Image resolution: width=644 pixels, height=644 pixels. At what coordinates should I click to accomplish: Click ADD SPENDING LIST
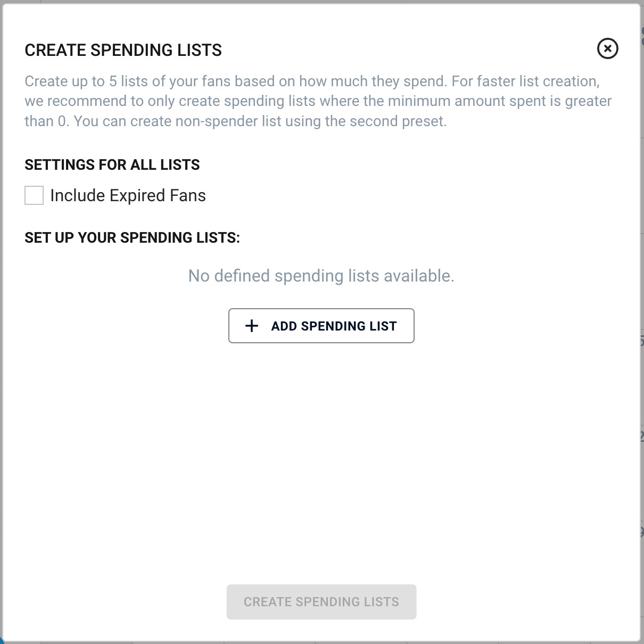click(x=321, y=326)
